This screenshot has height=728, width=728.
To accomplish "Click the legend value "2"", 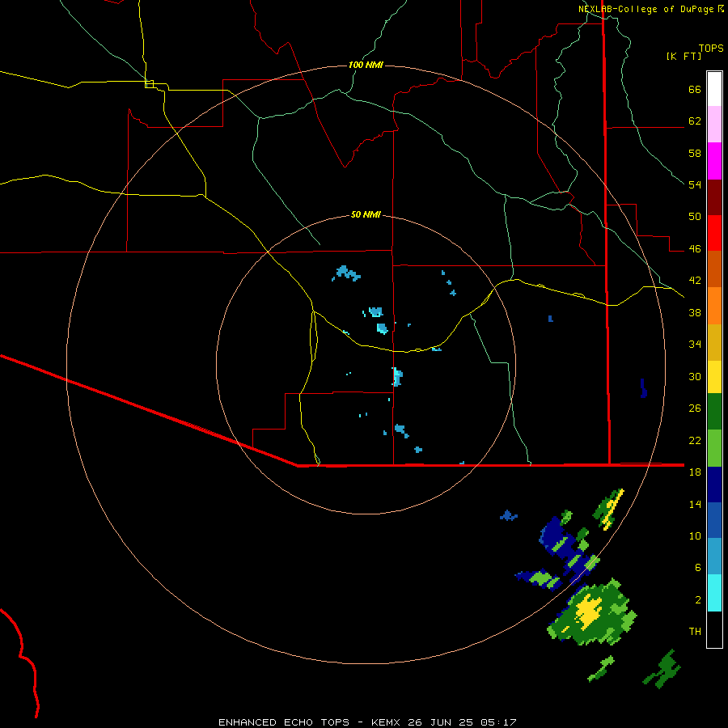I will click(x=697, y=600).
